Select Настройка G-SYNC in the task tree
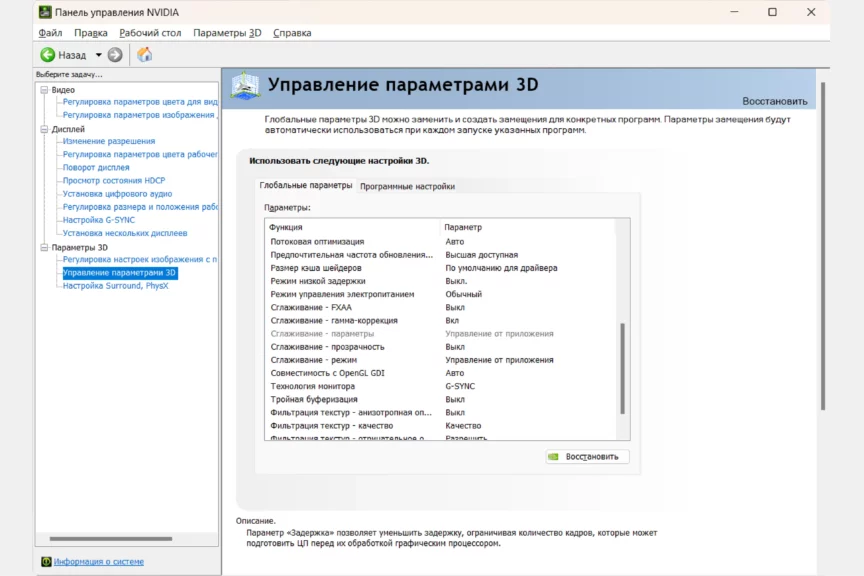Screen dimensions: 864x576 [x=99, y=220]
